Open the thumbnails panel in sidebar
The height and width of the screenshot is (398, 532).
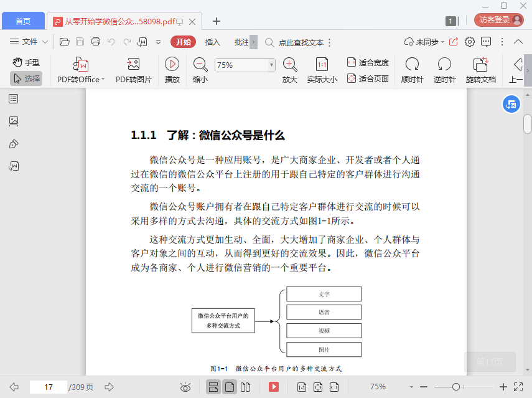[14, 121]
